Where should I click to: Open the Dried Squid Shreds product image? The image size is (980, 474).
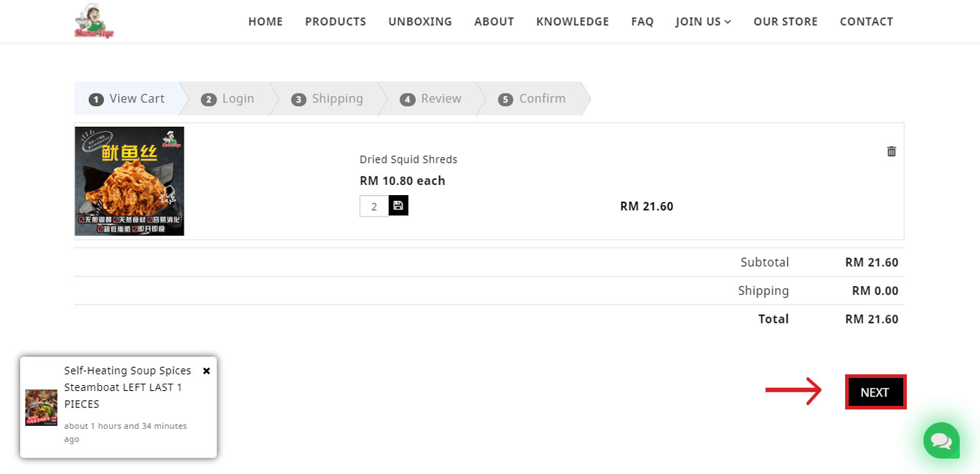click(x=129, y=181)
